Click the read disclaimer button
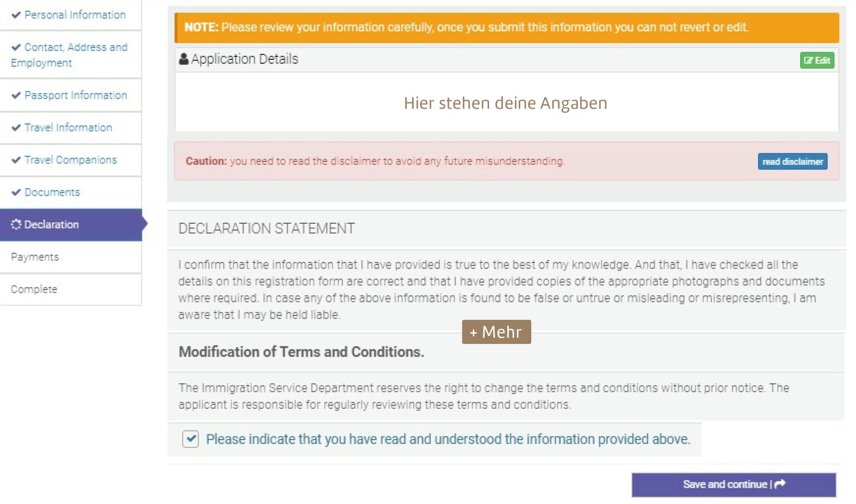 (792, 161)
